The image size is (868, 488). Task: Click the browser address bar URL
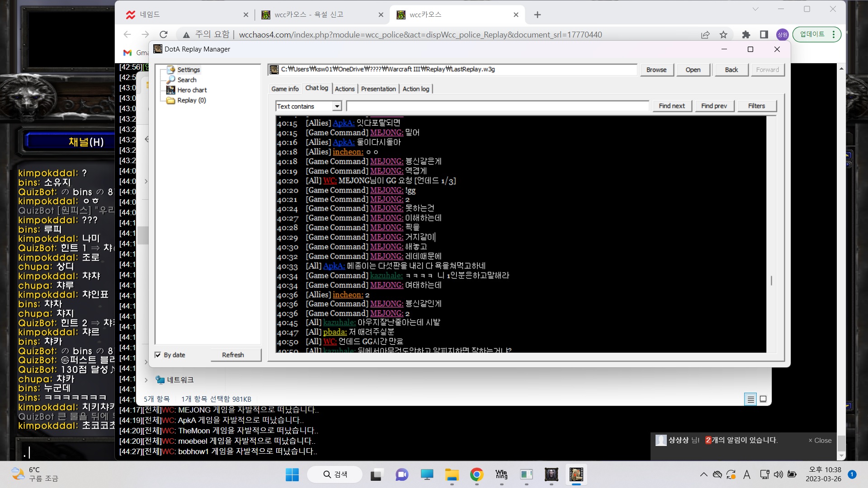[420, 35]
